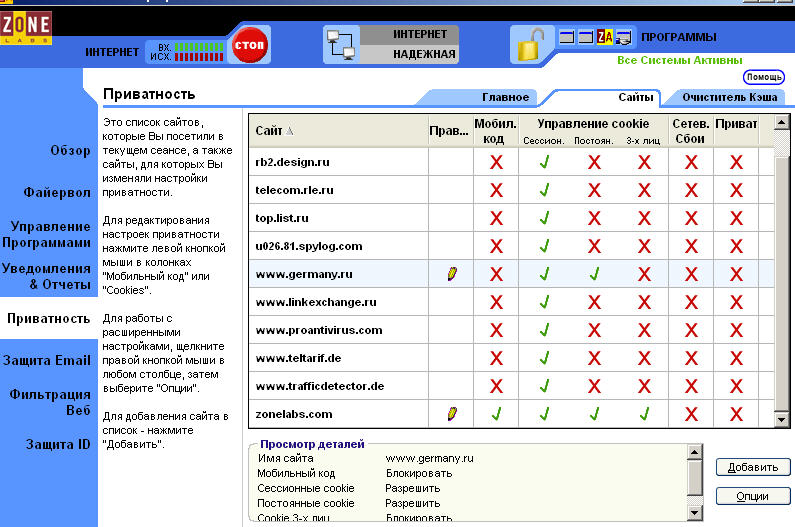Switch to the Сайты tab
The width and height of the screenshot is (795, 527).
coord(635,97)
